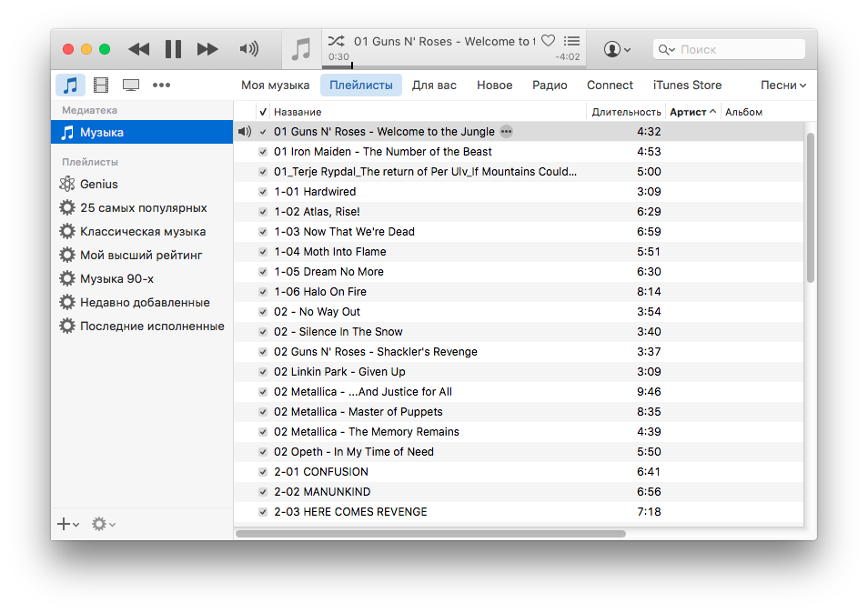Uncheck 02 Metallica Master of Puppets checkbox
This screenshot has height=613, width=868.
263,412
